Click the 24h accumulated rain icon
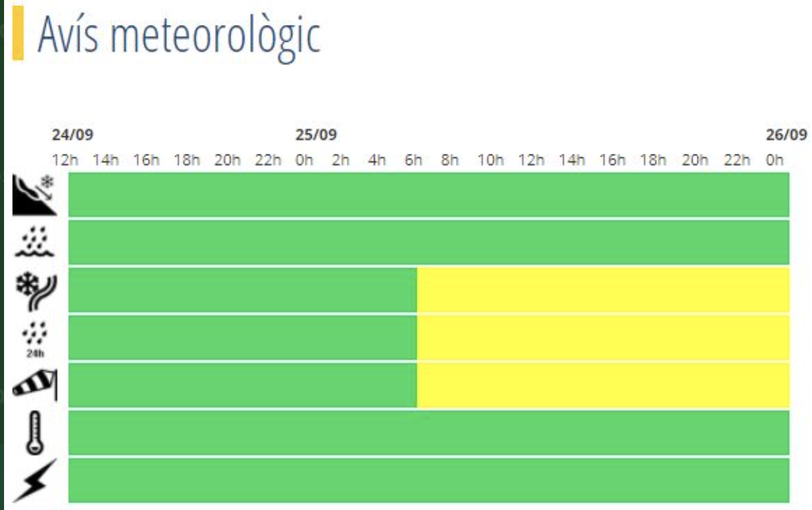This screenshot has height=510, width=812. tap(34, 337)
